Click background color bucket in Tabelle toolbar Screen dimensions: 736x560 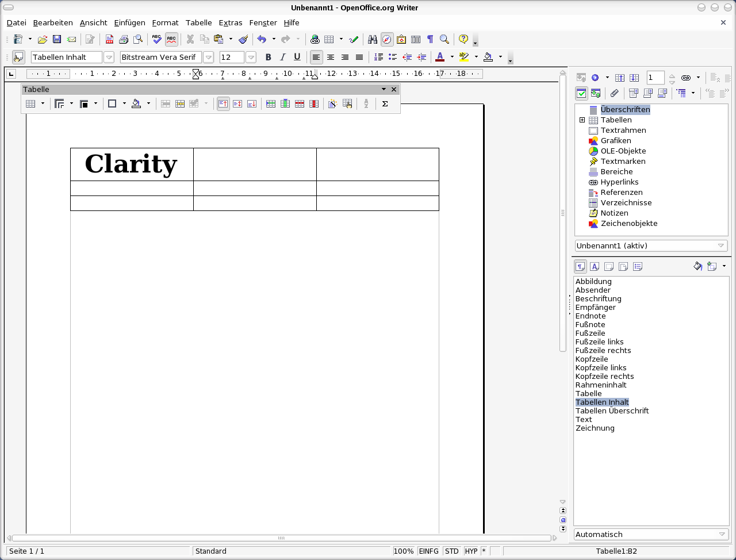(136, 104)
